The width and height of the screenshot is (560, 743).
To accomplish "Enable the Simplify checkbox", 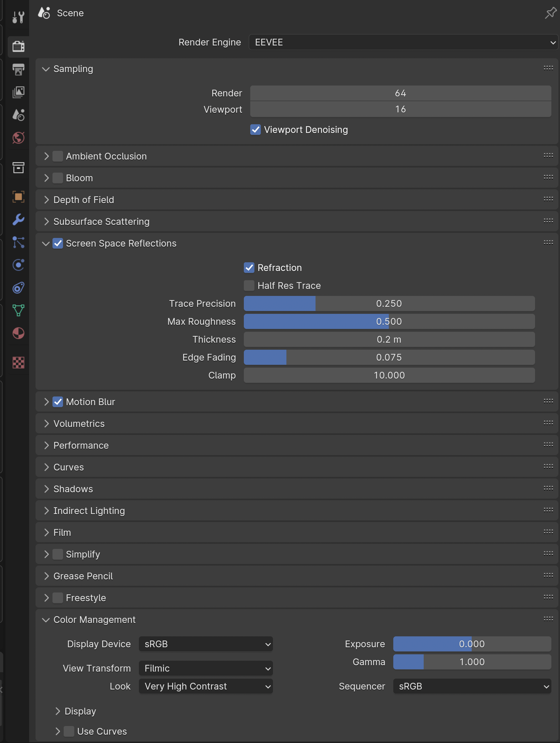I will coord(58,554).
